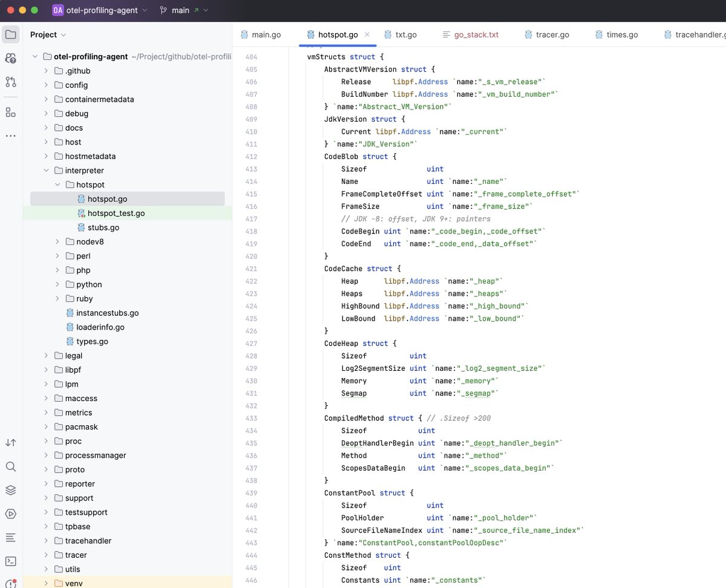Click line number 412 in gutter

pos(252,157)
